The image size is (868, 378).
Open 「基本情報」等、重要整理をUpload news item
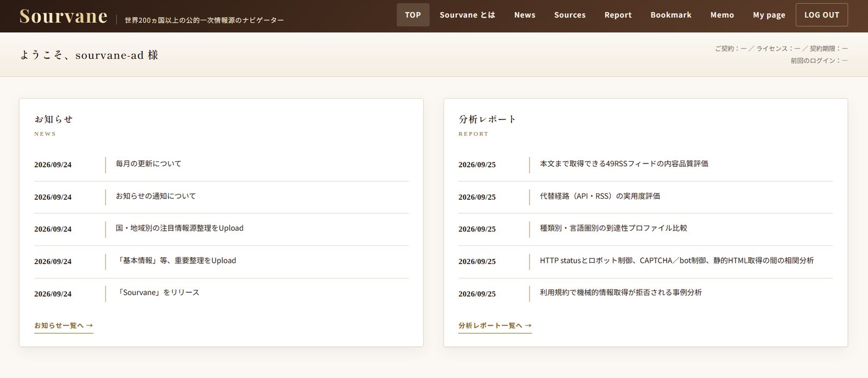(x=176, y=261)
